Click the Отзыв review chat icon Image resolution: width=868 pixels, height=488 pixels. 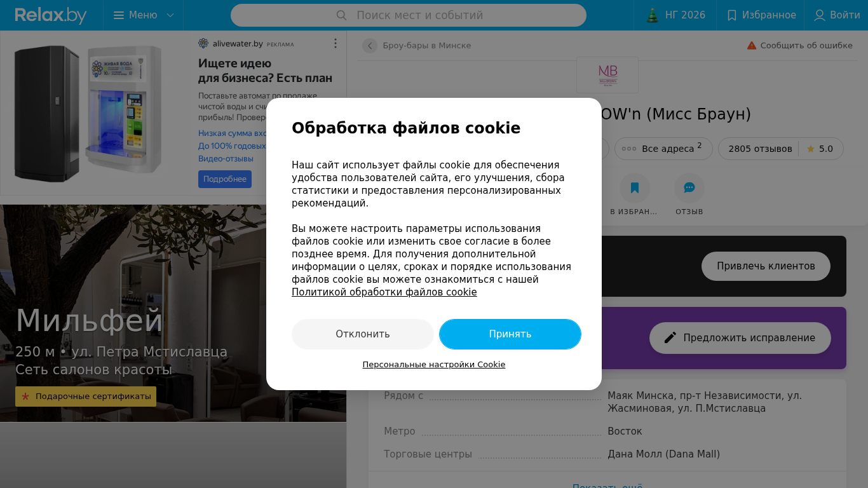click(x=689, y=188)
